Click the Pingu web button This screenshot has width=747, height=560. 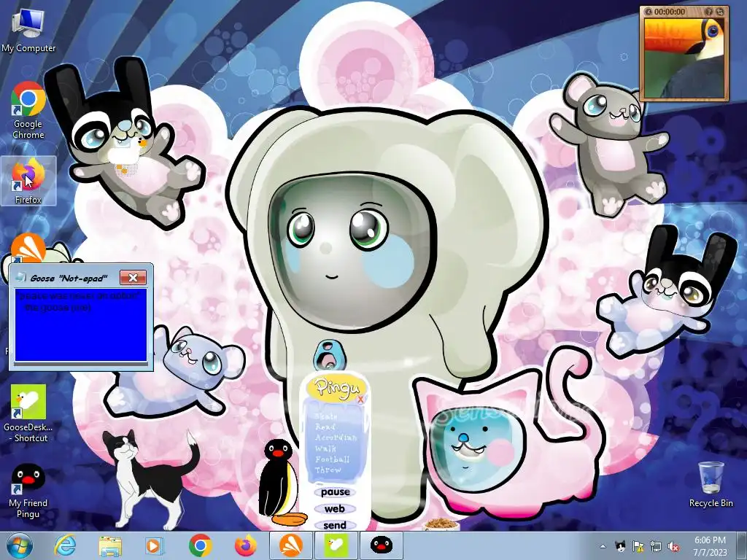point(334,508)
